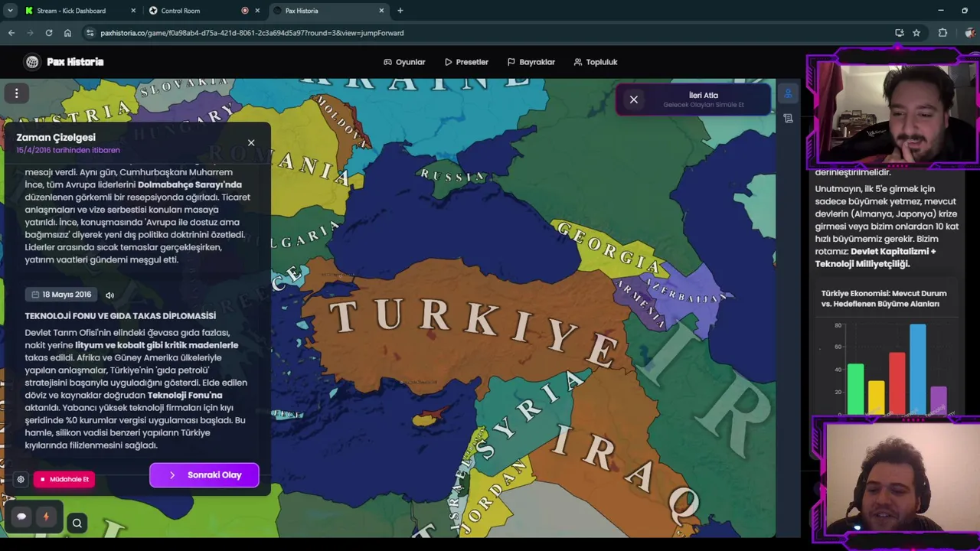Open the Bayraklar menu
The height and width of the screenshot is (551, 980).
point(531,62)
